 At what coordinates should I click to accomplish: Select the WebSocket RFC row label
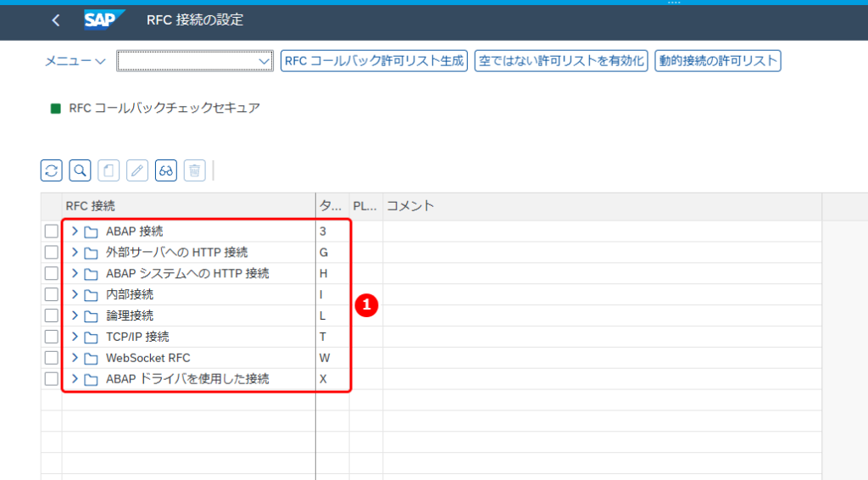coord(147,358)
